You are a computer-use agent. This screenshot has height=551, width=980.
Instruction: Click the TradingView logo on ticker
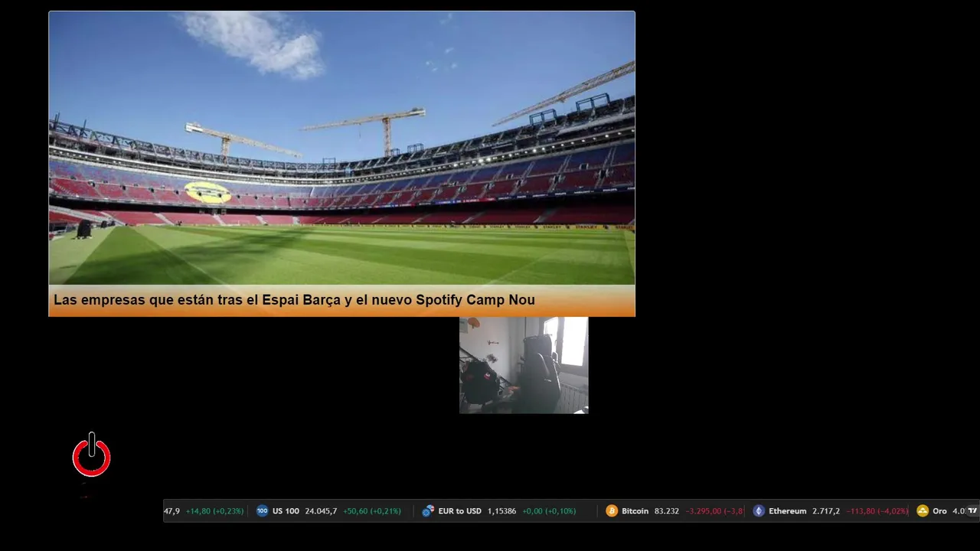pyautogui.click(x=972, y=510)
